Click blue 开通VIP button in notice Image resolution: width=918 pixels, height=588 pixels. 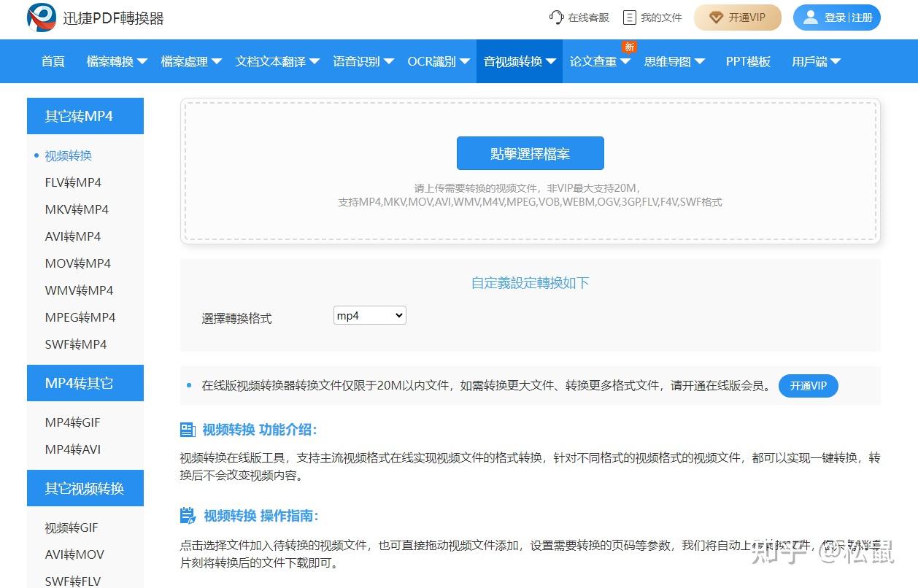tap(809, 386)
